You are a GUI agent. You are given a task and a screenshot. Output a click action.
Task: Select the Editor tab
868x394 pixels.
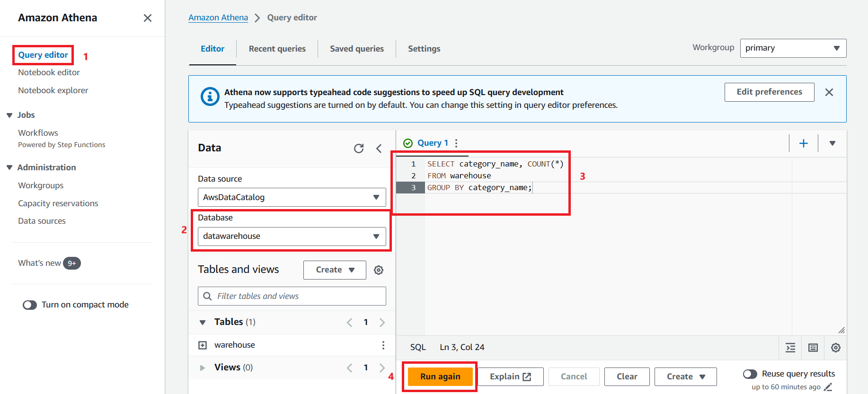point(213,49)
